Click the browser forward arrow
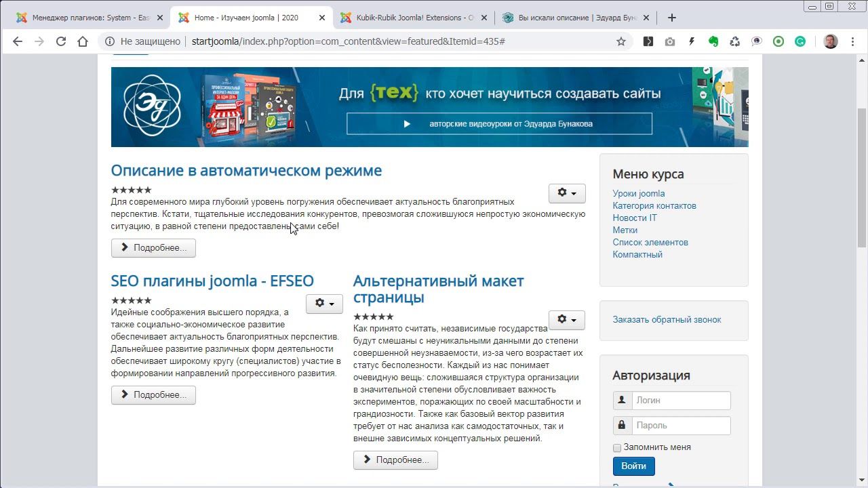 (39, 41)
